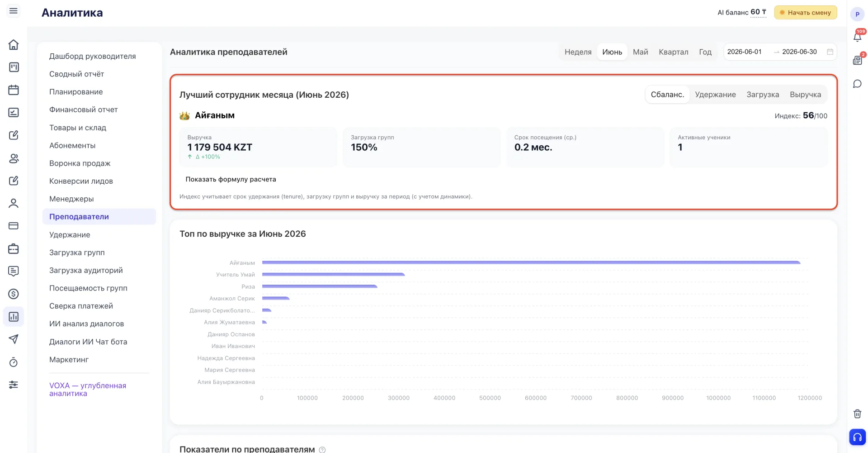This screenshot has width=868, height=453.
Task: Open the dollar coin sidebar icon
Action: click(14, 294)
